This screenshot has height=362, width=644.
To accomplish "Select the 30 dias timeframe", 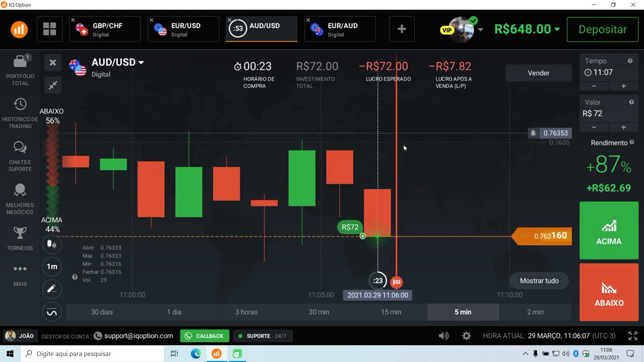I will click(x=102, y=312).
